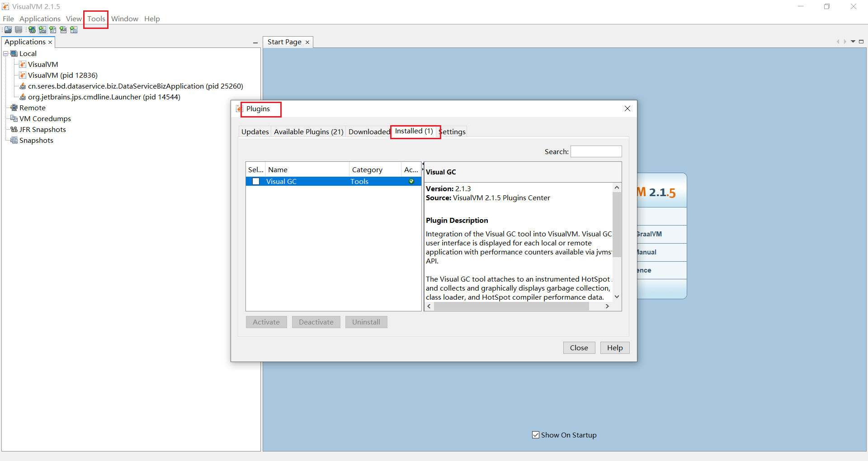Screen dimensions: 868x461
Task: Click the description horizontal scrollbar thumb
Action: pyautogui.click(x=511, y=306)
